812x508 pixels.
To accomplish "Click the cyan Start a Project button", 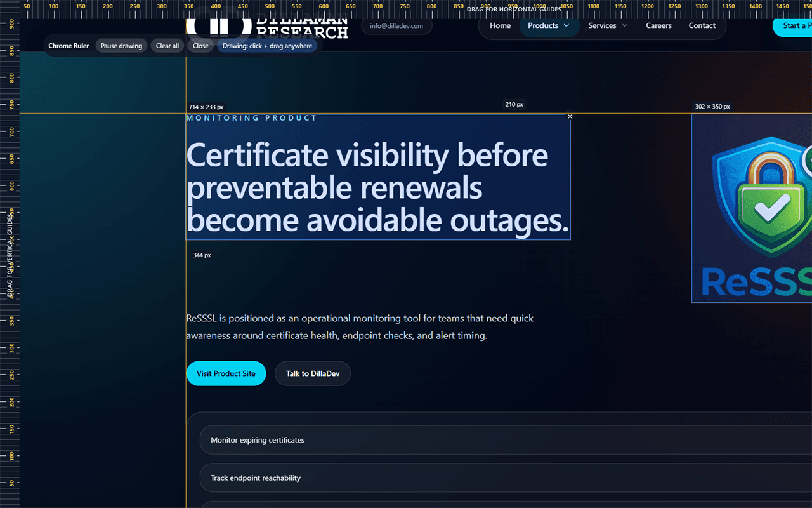I will coord(793,26).
